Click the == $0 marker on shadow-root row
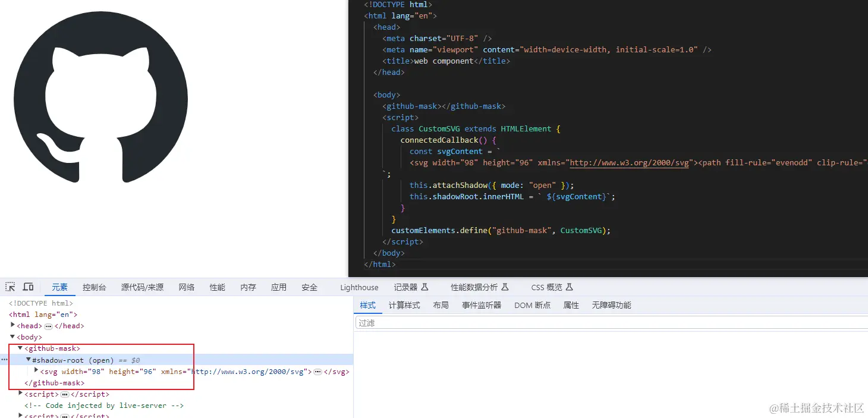The width and height of the screenshot is (868, 418). click(129, 360)
